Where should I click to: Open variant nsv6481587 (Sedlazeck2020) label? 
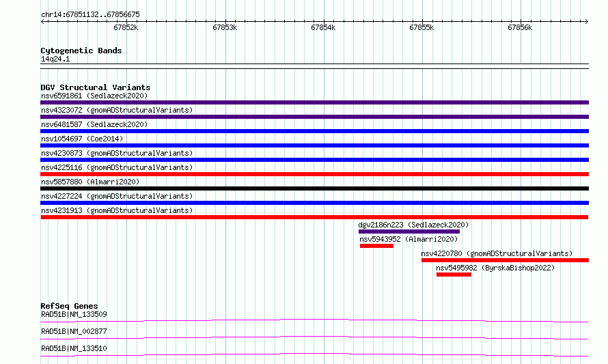94,124
